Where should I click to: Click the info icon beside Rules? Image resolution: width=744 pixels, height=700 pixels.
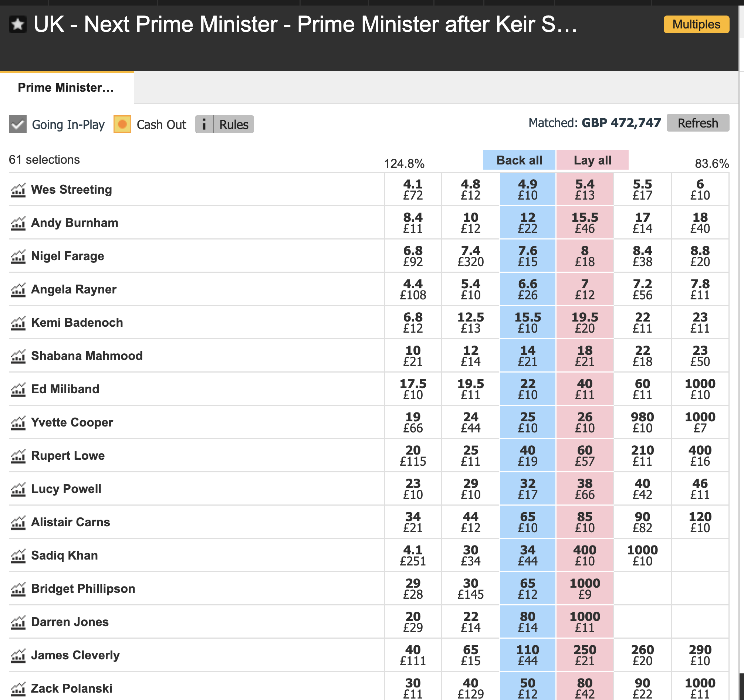tap(204, 124)
